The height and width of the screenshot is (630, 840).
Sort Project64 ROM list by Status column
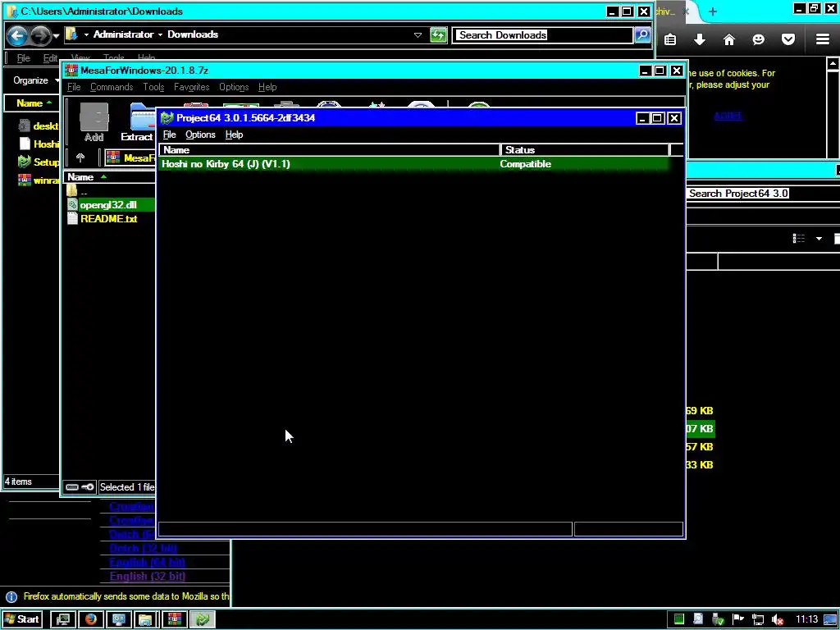(x=584, y=150)
